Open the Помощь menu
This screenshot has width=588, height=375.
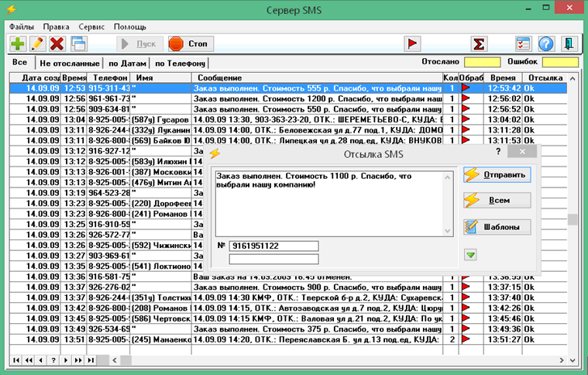tap(129, 27)
